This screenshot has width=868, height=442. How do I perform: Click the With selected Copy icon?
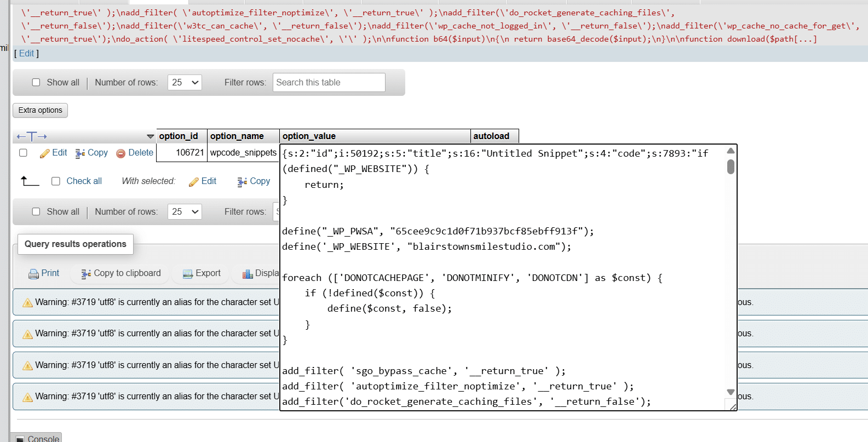[242, 182]
